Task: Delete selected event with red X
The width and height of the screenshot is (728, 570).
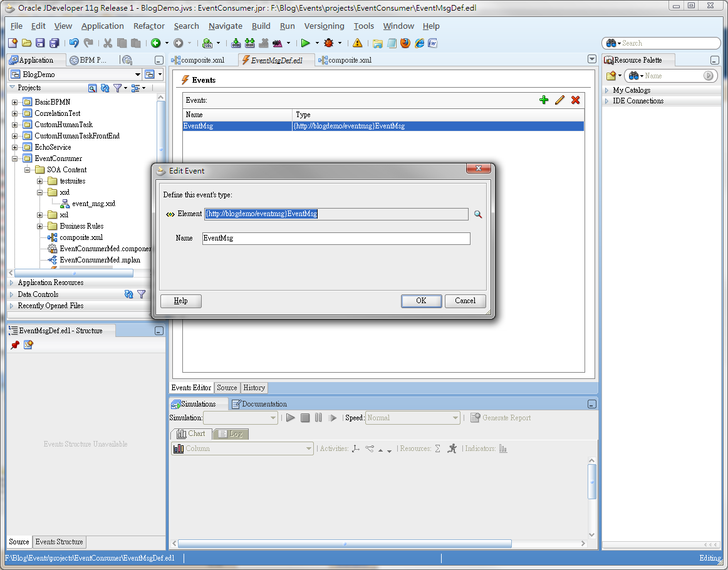Action: tap(575, 100)
